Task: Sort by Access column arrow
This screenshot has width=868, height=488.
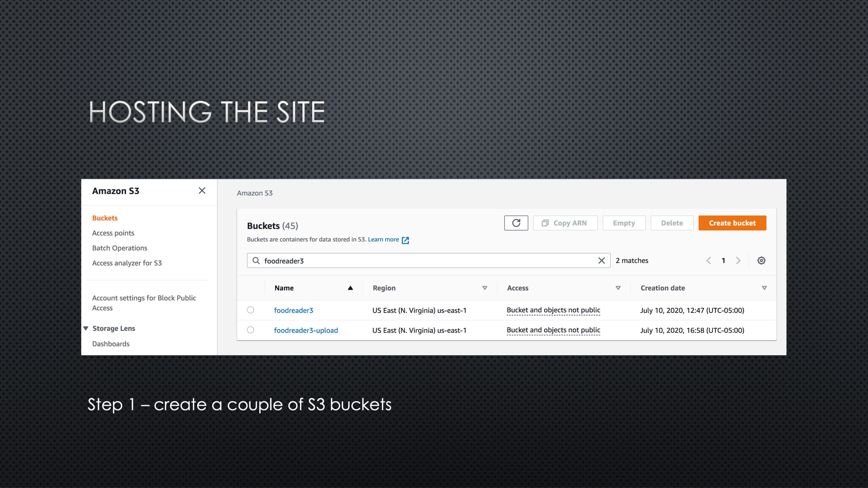Action: [x=618, y=288]
